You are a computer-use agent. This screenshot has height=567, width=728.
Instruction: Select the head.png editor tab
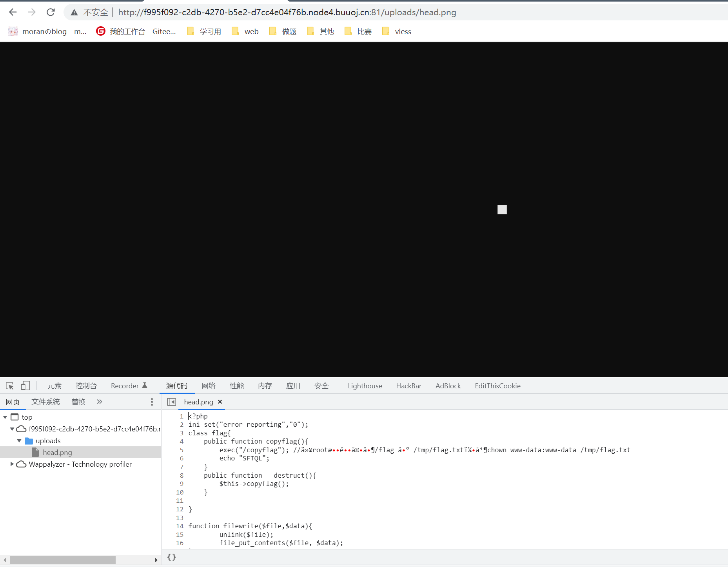198,402
